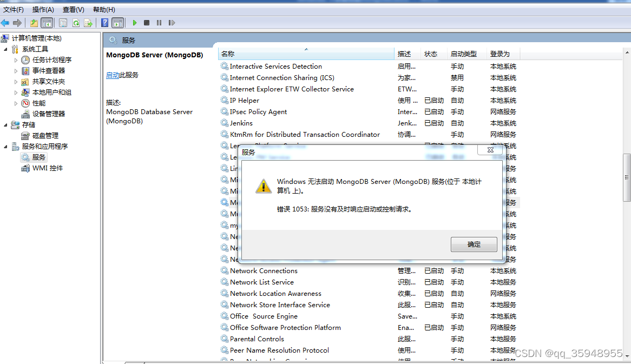Expand the 性能 tree node
Screen dimensions: 631x364
16,103
